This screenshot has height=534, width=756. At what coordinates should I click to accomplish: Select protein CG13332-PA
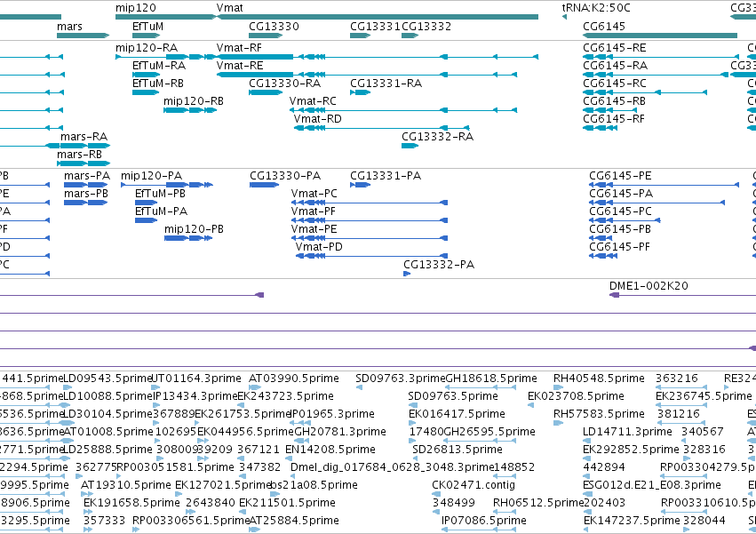click(x=439, y=266)
